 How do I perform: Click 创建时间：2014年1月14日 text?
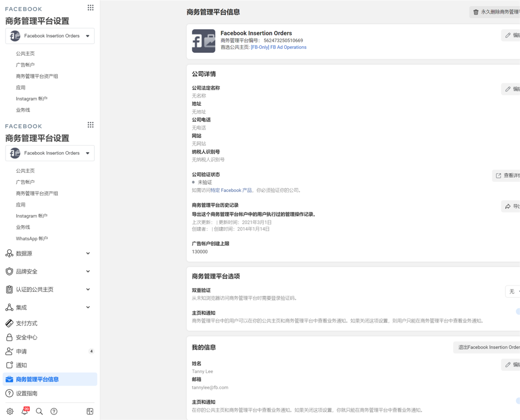pos(242,229)
